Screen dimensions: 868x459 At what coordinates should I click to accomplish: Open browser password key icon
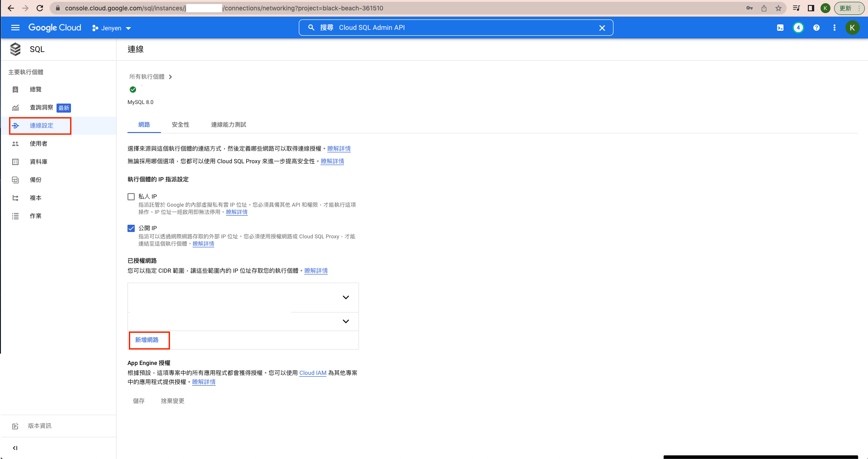pyautogui.click(x=750, y=8)
